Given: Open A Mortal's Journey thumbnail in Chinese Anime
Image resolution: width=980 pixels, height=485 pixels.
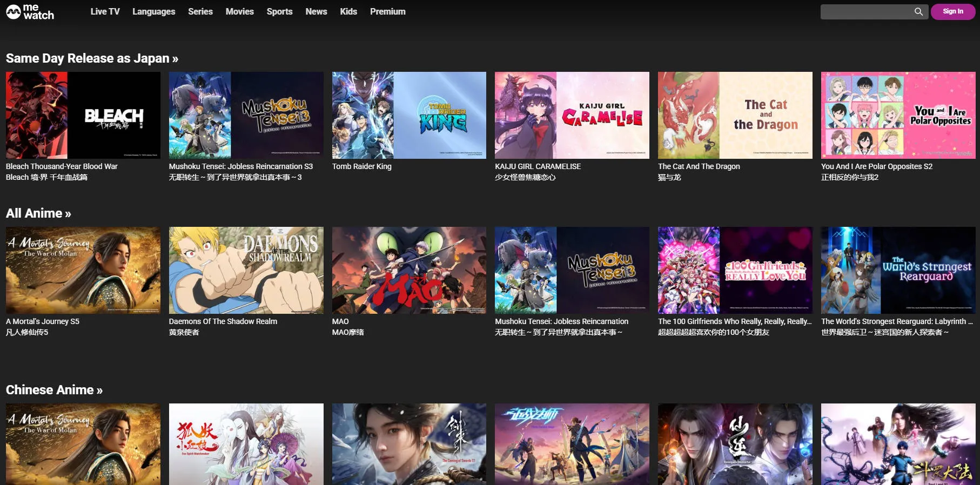Looking at the screenshot, I should (83, 444).
